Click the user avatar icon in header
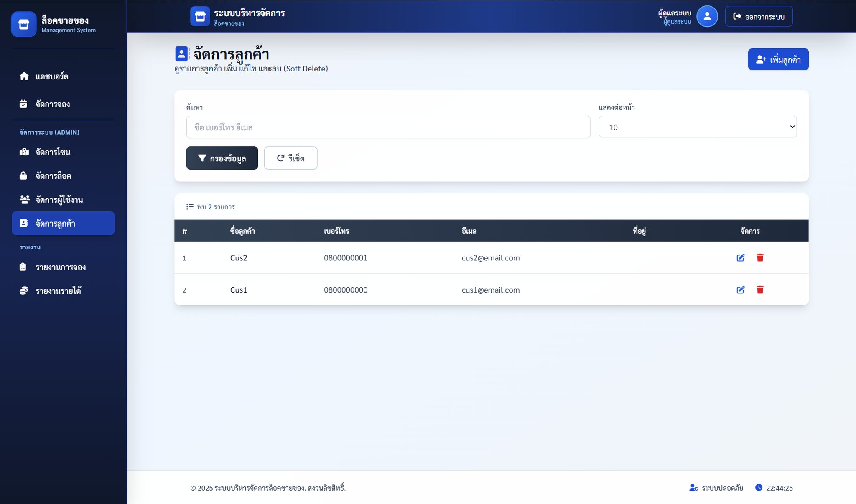 pos(707,16)
